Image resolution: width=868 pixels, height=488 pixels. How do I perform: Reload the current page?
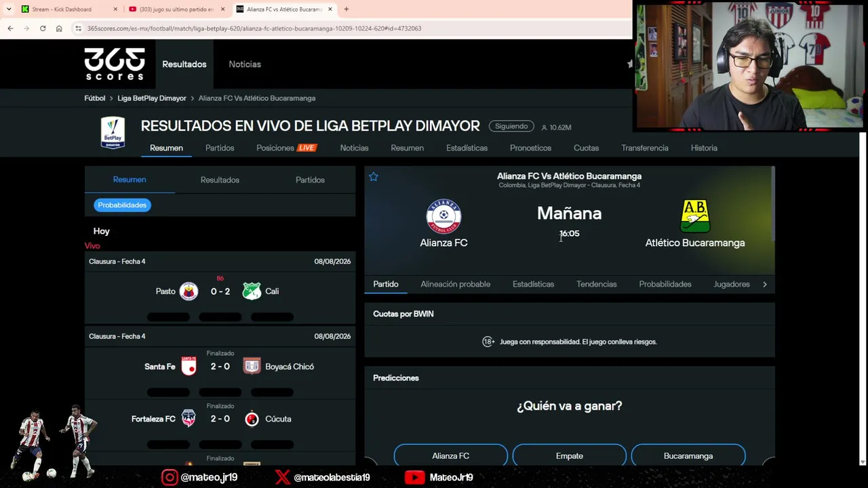pyautogui.click(x=43, y=28)
